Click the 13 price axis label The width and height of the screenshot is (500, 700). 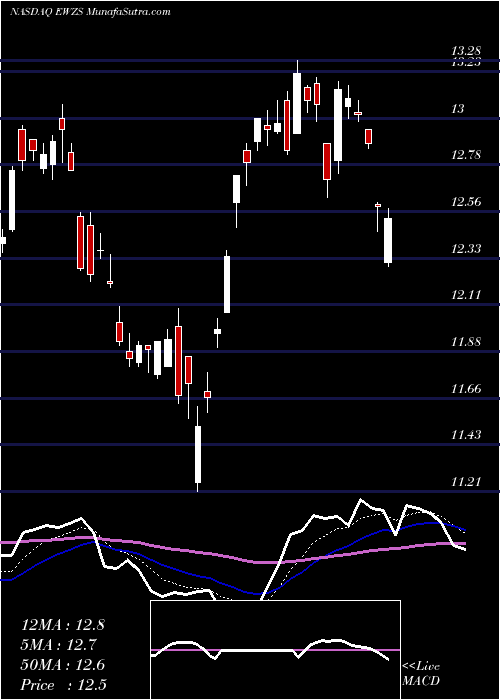click(x=458, y=108)
